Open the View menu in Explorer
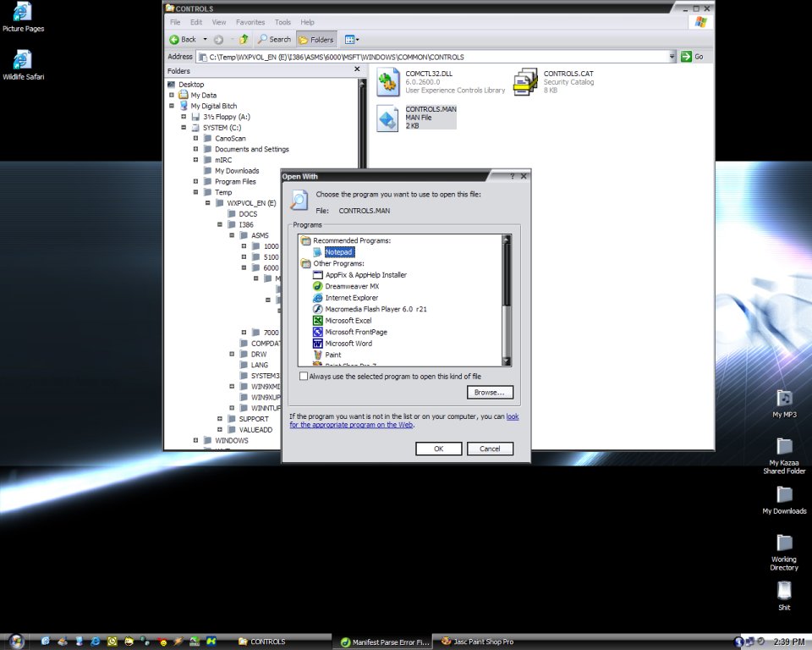 click(x=218, y=22)
